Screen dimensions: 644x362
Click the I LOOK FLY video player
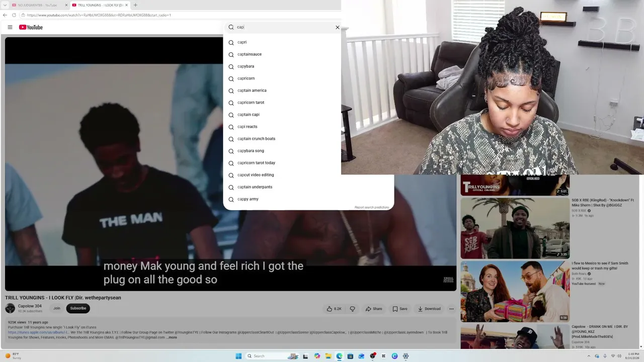(x=230, y=164)
